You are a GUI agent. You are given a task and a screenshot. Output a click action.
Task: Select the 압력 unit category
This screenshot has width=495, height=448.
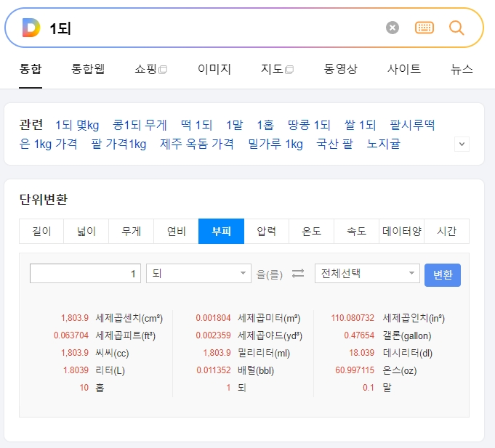(267, 231)
